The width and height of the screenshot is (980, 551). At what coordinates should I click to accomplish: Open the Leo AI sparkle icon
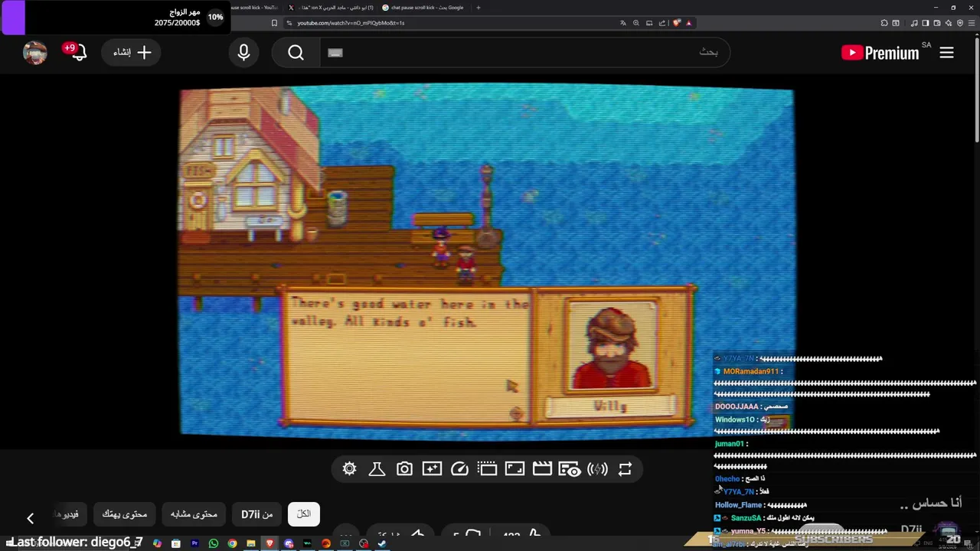click(x=949, y=23)
